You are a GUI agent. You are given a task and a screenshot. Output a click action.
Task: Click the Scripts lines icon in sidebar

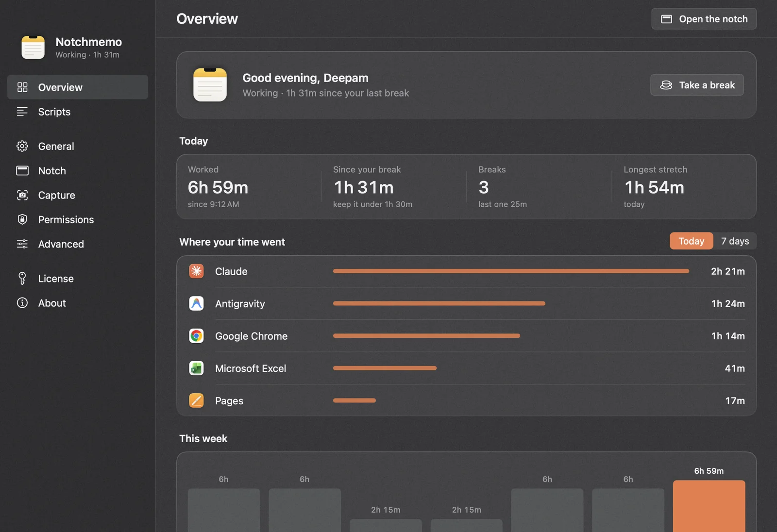pos(22,112)
